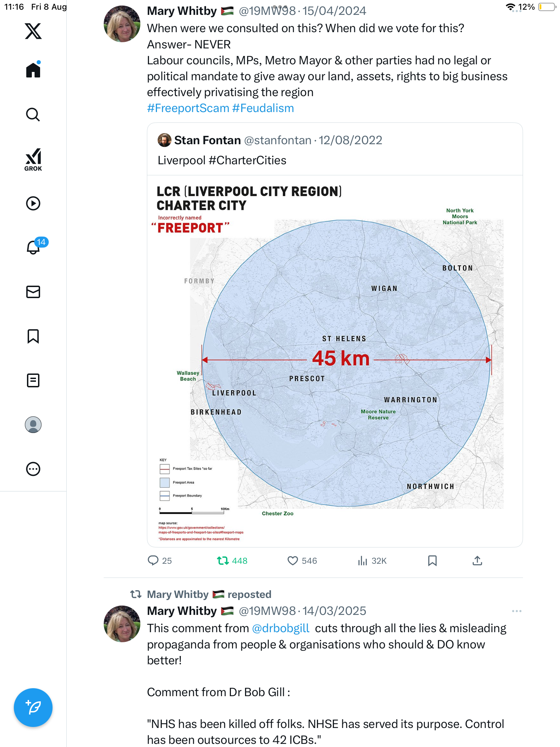The image size is (560, 747).
Task: Open Messages envelope icon
Action: (x=33, y=292)
